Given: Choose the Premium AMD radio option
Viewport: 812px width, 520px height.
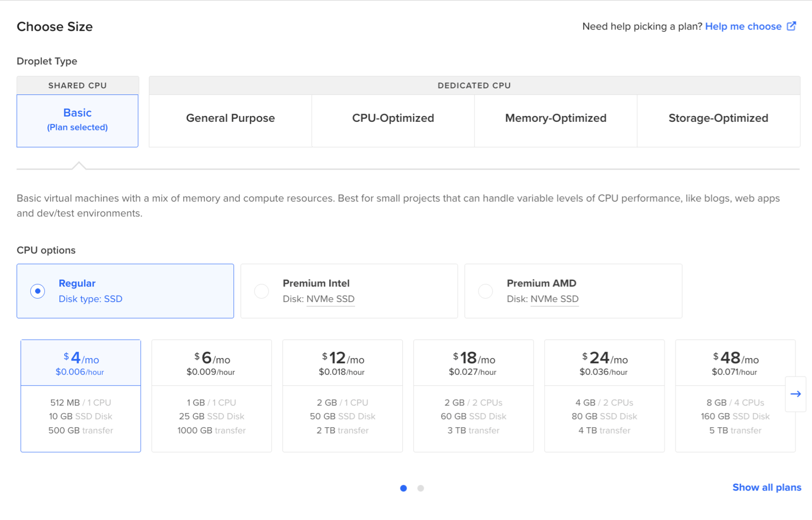Looking at the screenshot, I should pos(485,291).
